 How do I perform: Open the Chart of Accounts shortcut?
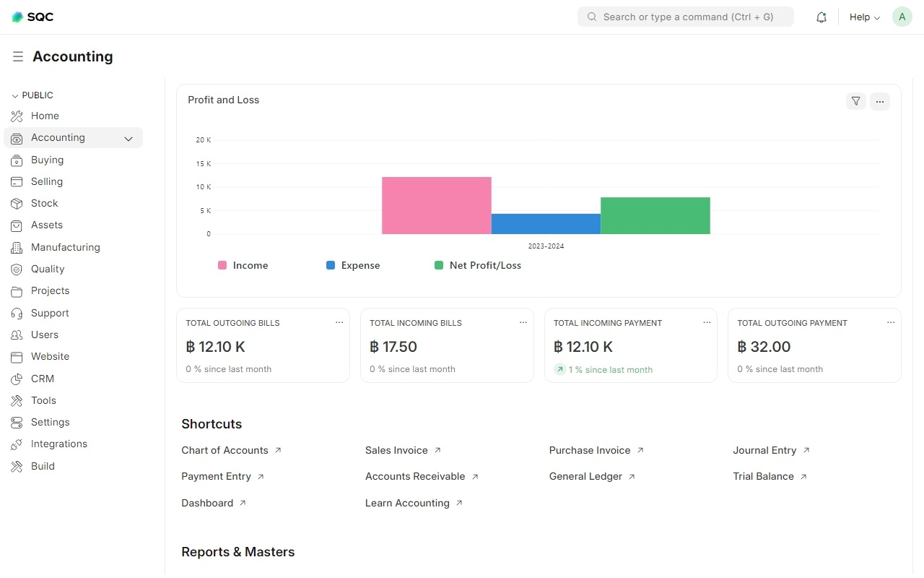click(x=225, y=450)
